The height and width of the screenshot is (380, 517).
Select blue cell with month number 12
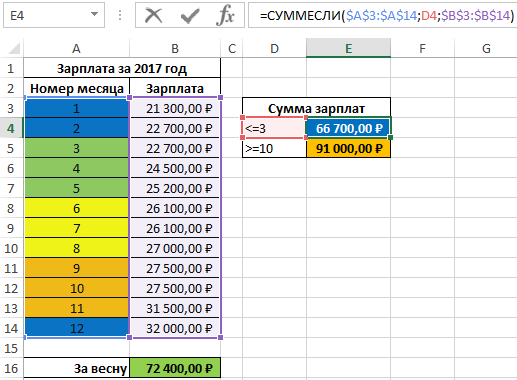pyautogui.click(x=77, y=328)
